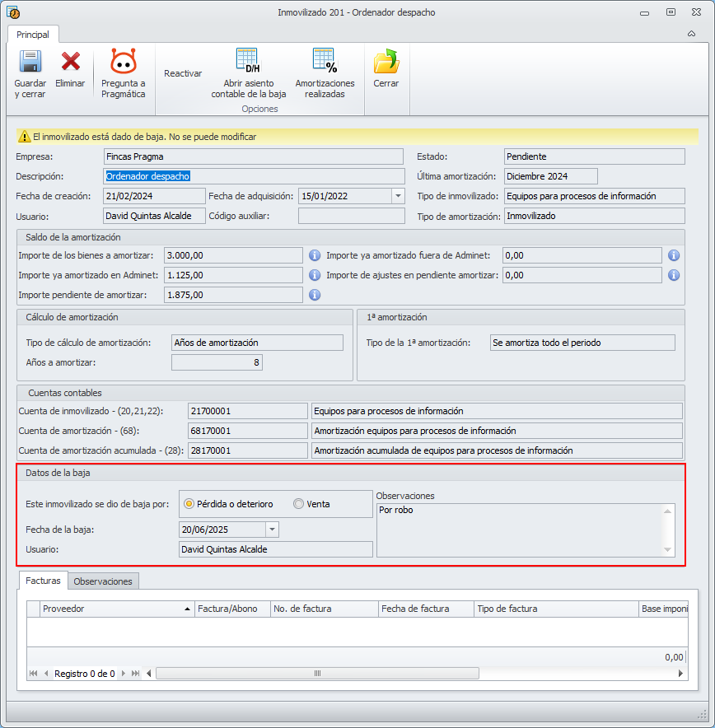Click account name Amortización equipos para procesos de información
The height and width of the screenshot is (728, 715).
coord(497,431)
